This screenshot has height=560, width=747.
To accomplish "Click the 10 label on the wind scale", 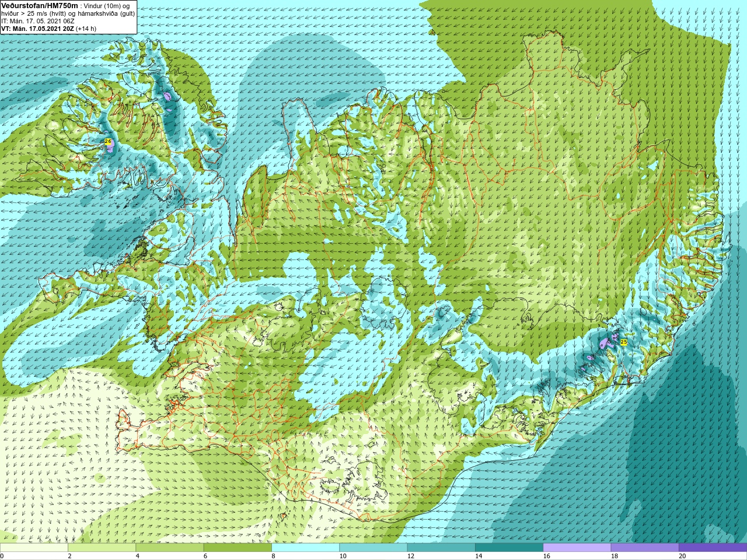I will coord(343,556).
